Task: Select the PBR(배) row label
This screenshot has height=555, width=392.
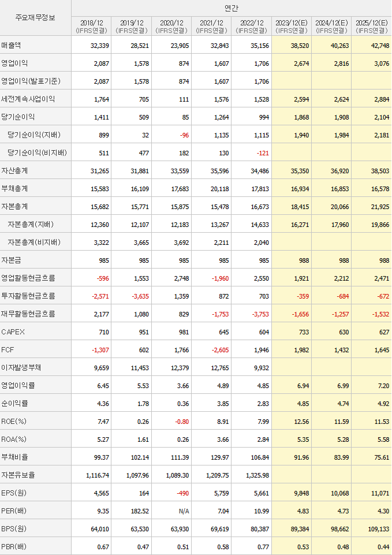Action: (x=14, y=546)
